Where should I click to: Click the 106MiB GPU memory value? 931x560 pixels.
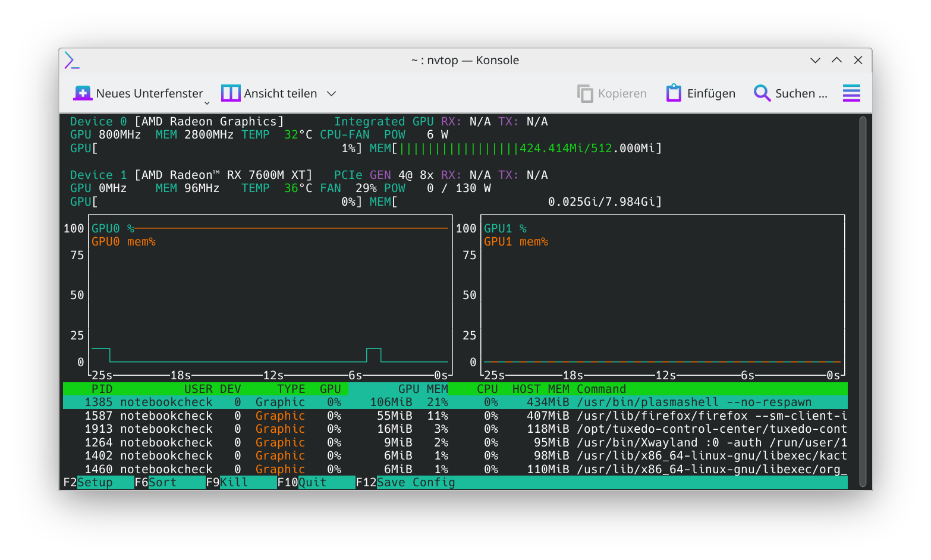click(391, 402)
